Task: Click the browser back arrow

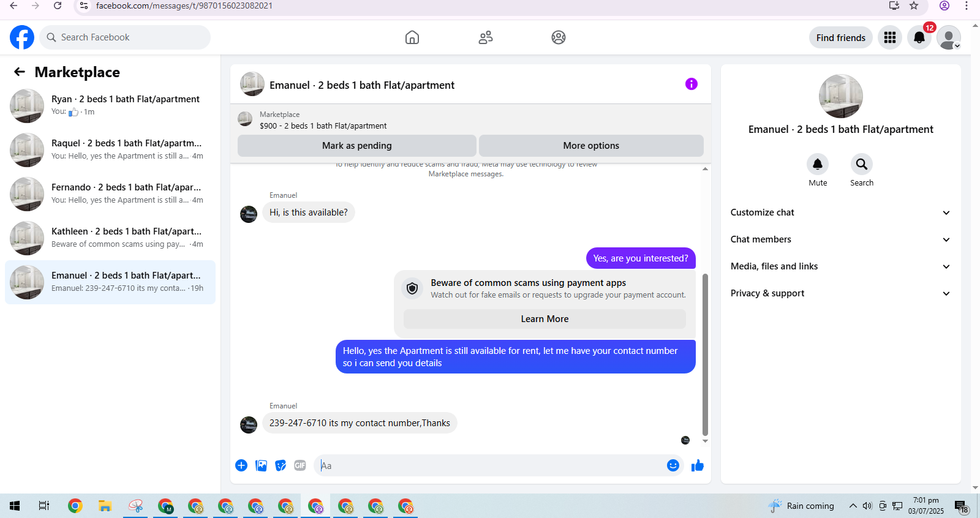Action: point(13,6)
